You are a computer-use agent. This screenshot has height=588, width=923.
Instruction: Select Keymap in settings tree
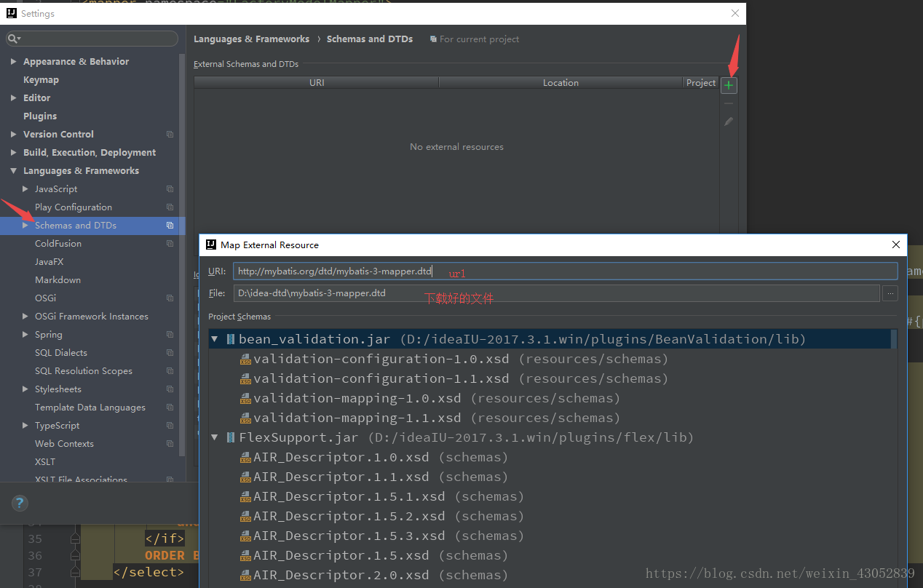(41, 80)
